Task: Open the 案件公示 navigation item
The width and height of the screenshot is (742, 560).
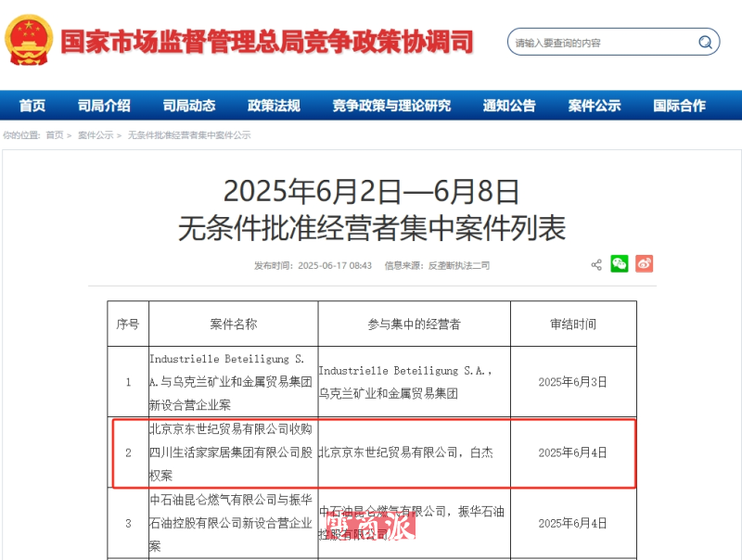Action: coord(595,106)
